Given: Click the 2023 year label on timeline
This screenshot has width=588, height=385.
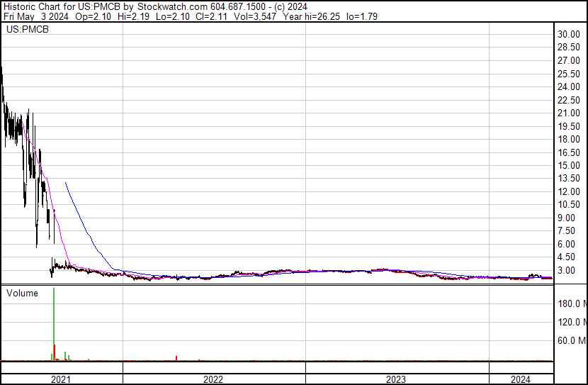Looking at the screenshot, I should click(x=395, y=379).
